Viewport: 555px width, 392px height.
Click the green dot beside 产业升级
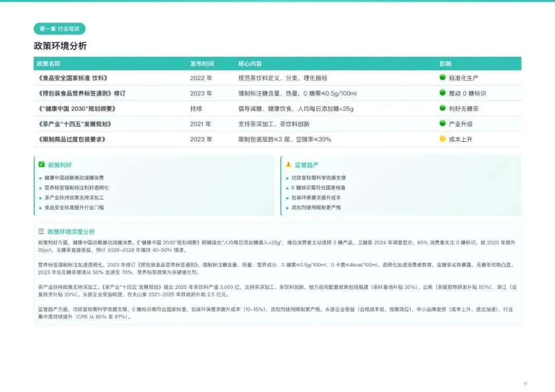[x=442, y=123]
